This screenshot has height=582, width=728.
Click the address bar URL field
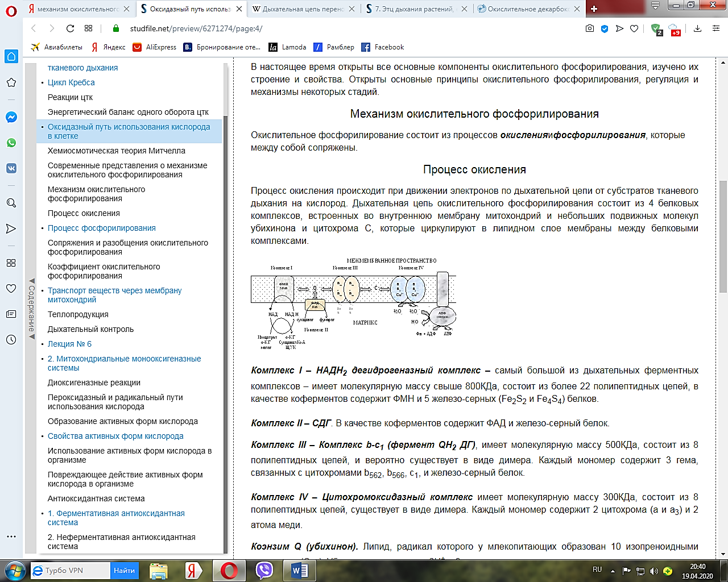341,28
